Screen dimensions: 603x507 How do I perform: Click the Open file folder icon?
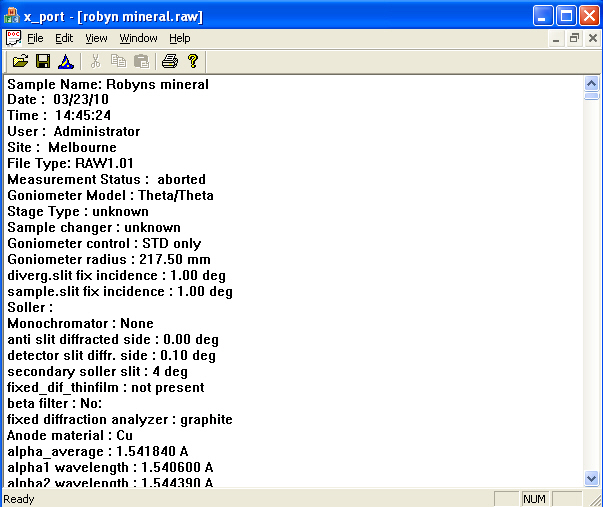click(x=20, y=61)
